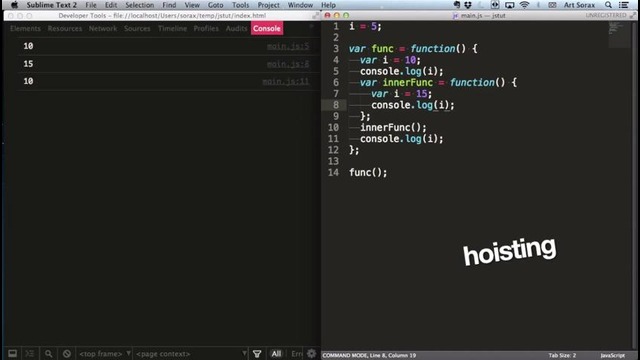Click the Dropbox menu bar icon
Screen dimensions: 640x360
[x=468, y=5]
